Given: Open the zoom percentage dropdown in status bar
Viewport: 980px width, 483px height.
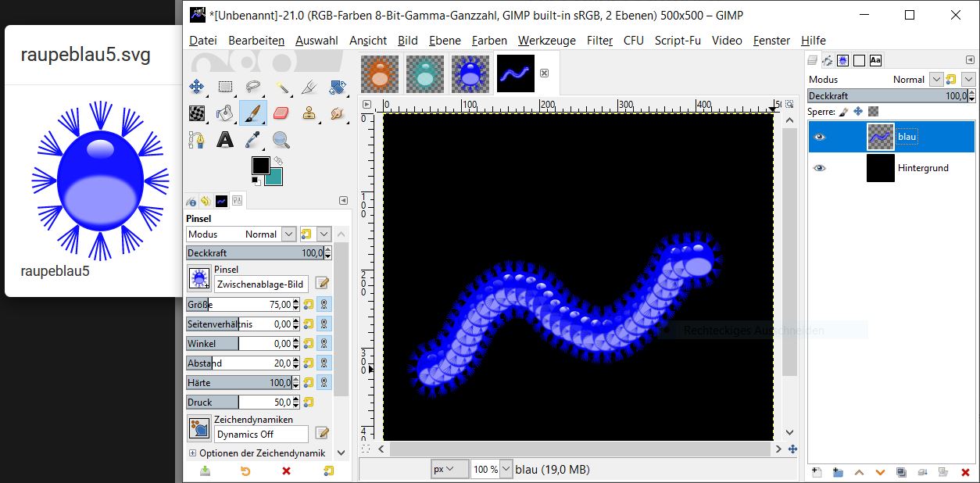Looking at the screenshot, I should [x=506, y=469].
